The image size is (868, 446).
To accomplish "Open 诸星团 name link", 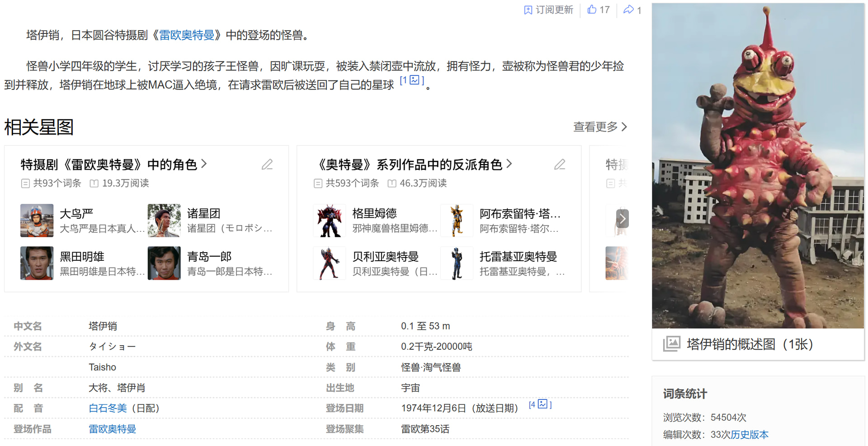I will coord(204,214).
